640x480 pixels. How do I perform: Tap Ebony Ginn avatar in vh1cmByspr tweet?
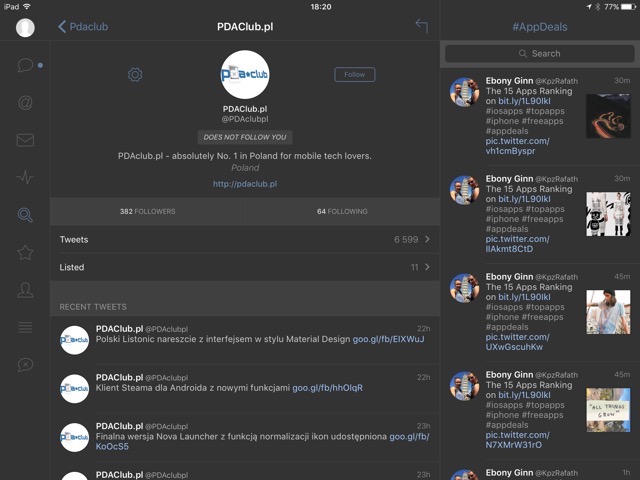coord(464,92)
